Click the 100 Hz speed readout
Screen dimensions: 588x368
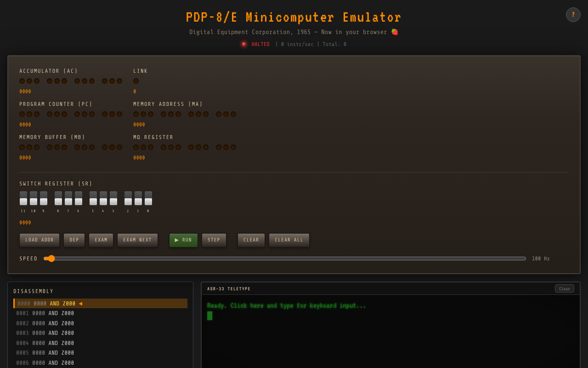541,259
